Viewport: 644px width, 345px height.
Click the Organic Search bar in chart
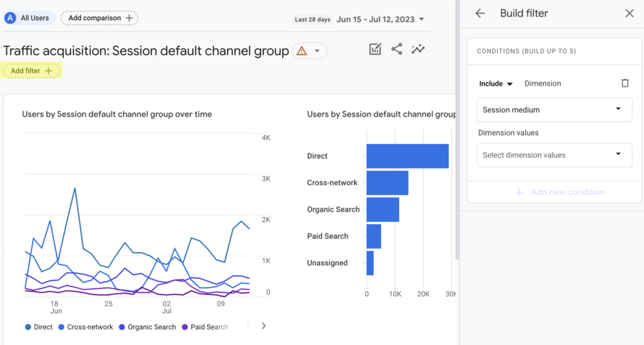coord(383,209)
